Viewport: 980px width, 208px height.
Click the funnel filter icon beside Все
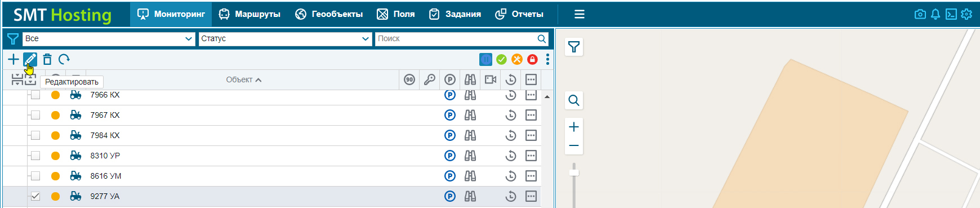[x=12, y=39]
